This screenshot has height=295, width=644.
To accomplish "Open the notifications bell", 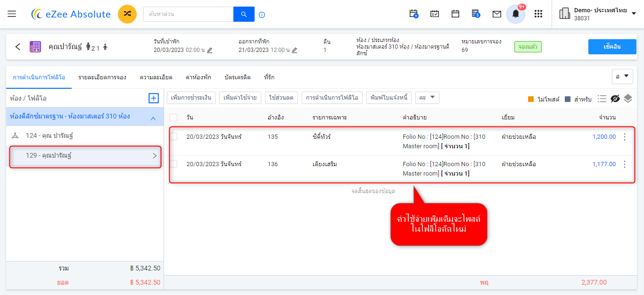I will [x=516, y=14].
